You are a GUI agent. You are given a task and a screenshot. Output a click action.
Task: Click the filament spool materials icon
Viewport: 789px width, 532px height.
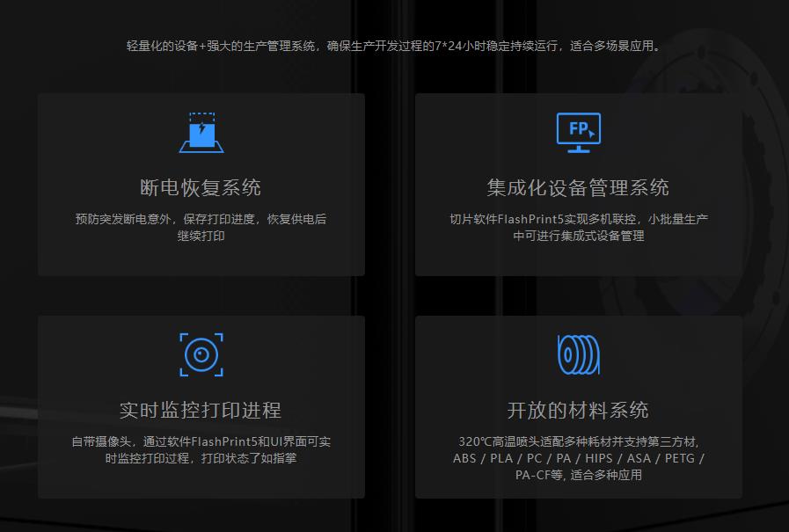click(x=578, y=352)
